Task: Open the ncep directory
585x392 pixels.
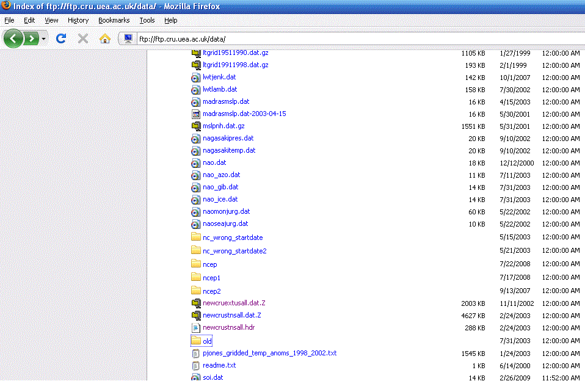Action: [209, 264]
